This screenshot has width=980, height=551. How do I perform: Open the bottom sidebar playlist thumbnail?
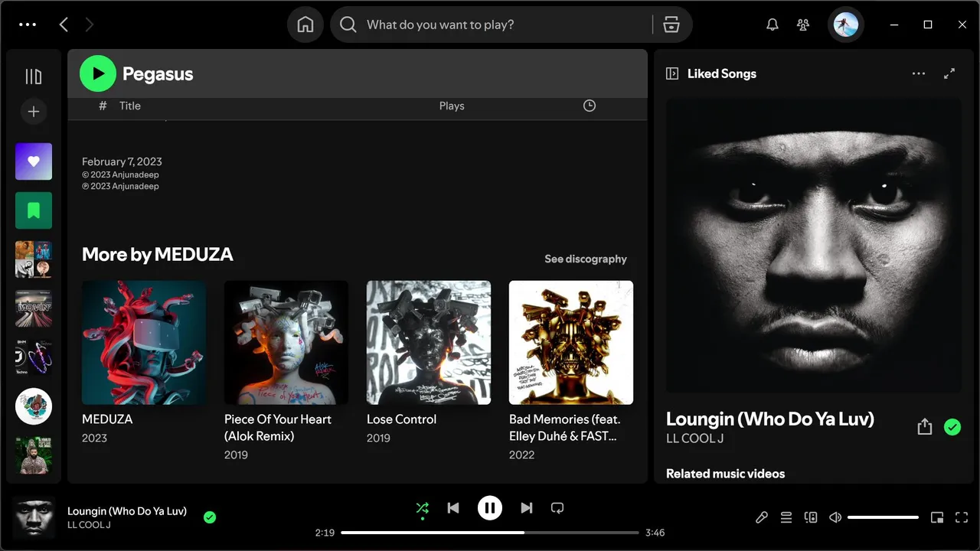[34, 455]
